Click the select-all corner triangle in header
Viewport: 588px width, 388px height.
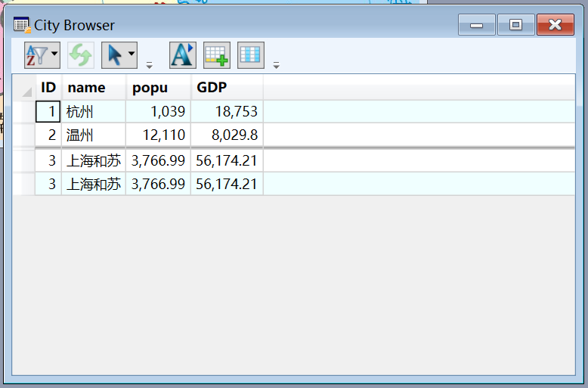pyautogui.click(x=26, y=92)
